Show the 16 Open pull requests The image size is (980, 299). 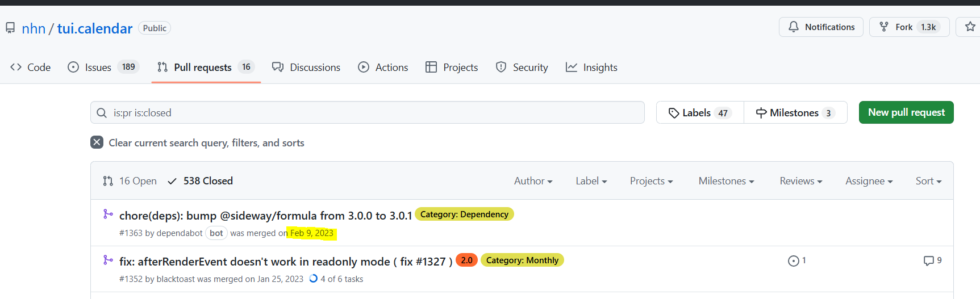tap(130, 181)
